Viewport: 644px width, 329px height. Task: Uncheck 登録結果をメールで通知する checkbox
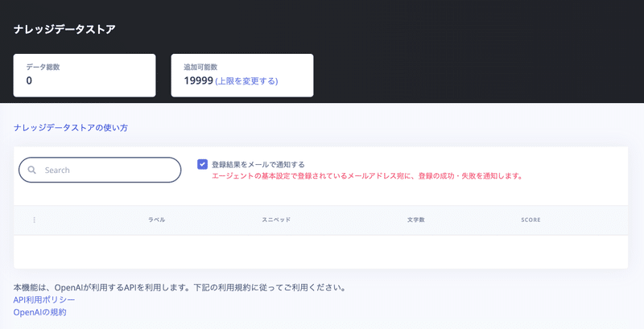(202, 164)
